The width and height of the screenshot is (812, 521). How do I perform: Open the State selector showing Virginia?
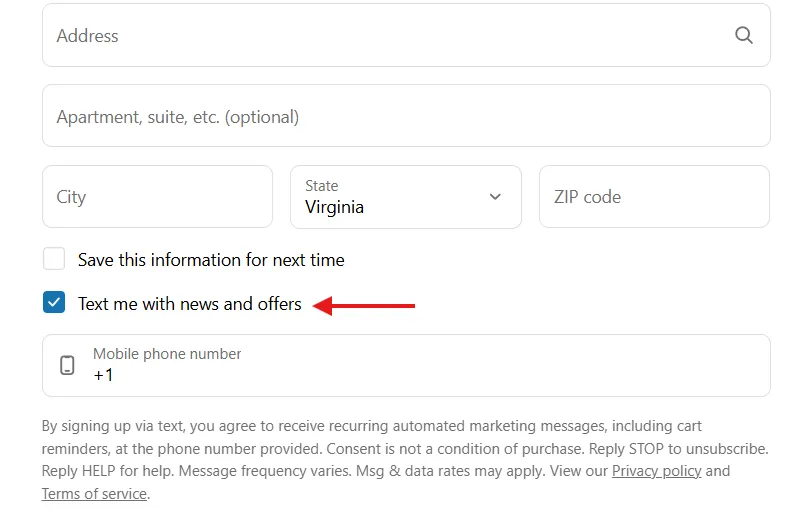click(x=405, y=197)
